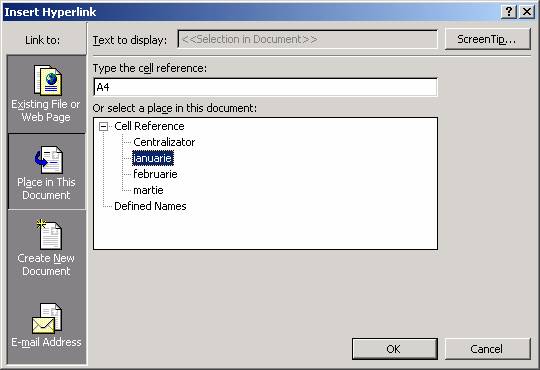Select the Create New Document icon
The image size is (540, 370).
point(49,234)
